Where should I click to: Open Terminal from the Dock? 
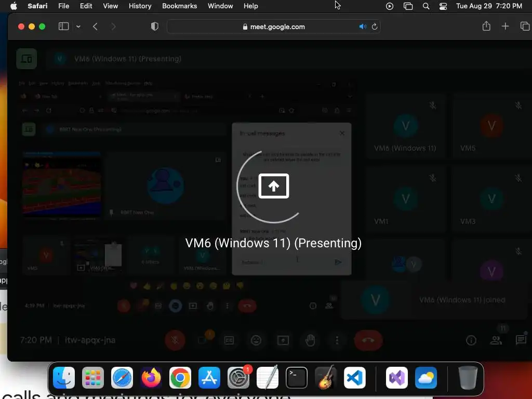pyautogui.click(x=297, y=378)
